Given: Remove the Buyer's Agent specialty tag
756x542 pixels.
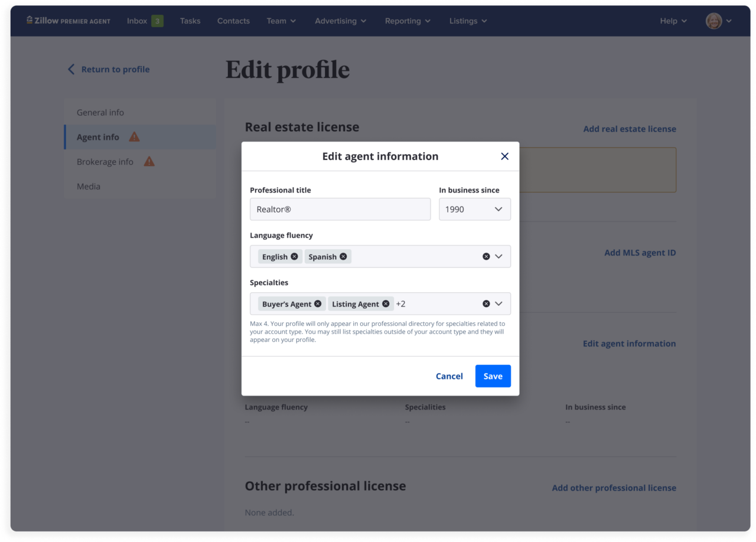Looking at the screenshot, I should click(x=318, y=304).
